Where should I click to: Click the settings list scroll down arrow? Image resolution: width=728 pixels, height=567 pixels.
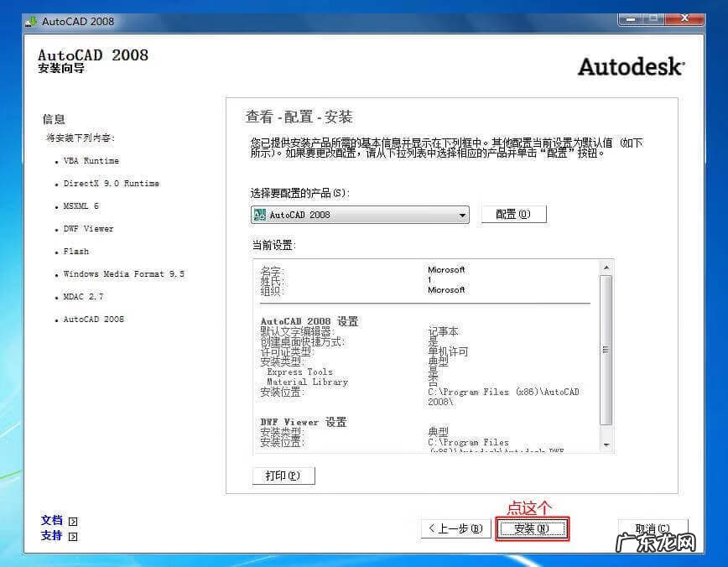point(606,445)
